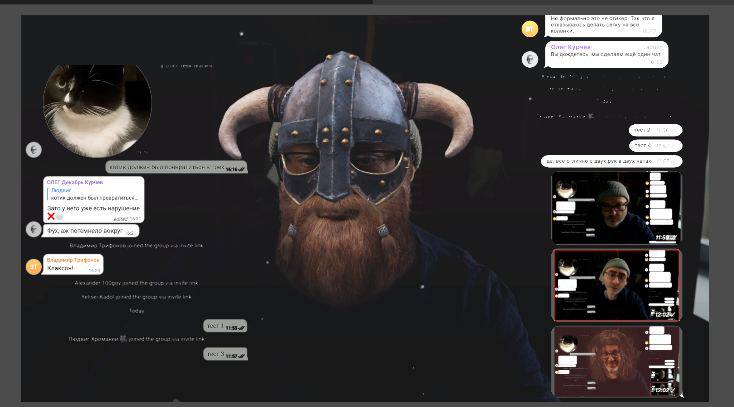
Task: Click 'Людвиг Кроманьи joined the group' notice
Action: (x=136, y=339)
